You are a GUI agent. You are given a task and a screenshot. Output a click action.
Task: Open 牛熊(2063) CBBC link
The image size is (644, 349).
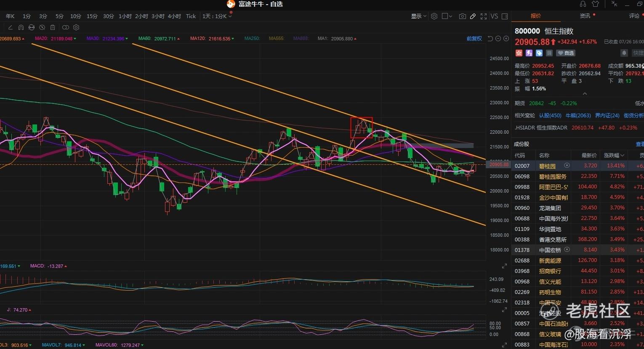point(578,115)
